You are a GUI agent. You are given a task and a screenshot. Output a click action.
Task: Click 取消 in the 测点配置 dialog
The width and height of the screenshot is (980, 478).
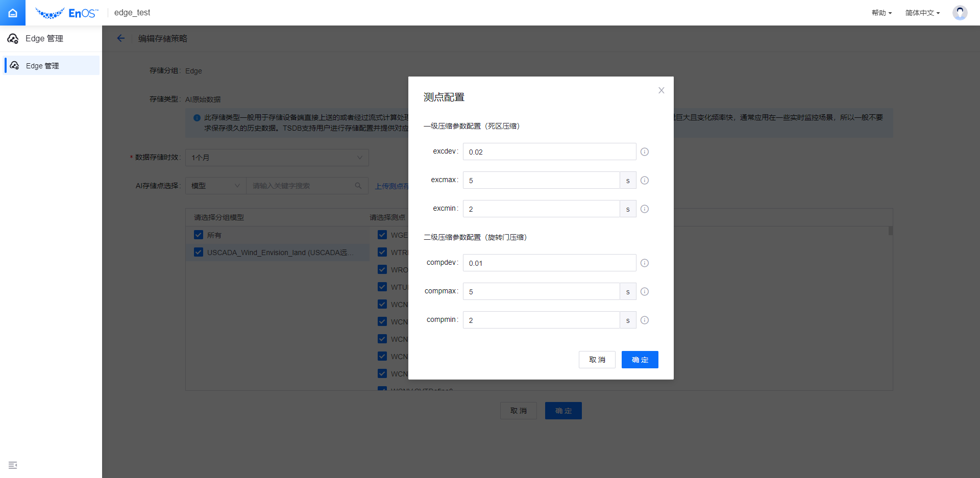click(x=597, y=360)
